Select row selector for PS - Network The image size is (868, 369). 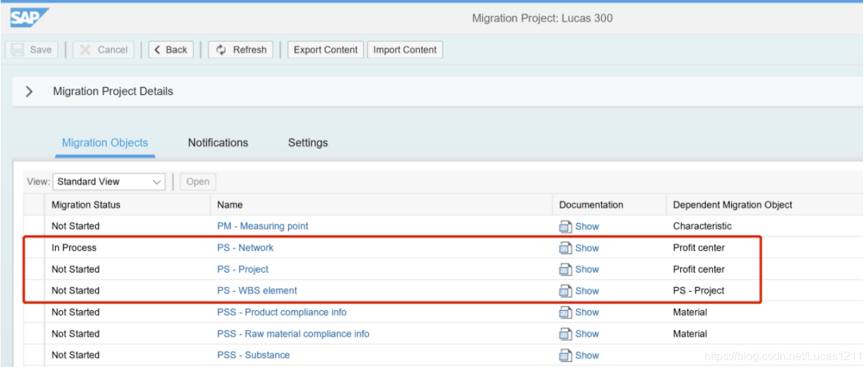[34, 248]
